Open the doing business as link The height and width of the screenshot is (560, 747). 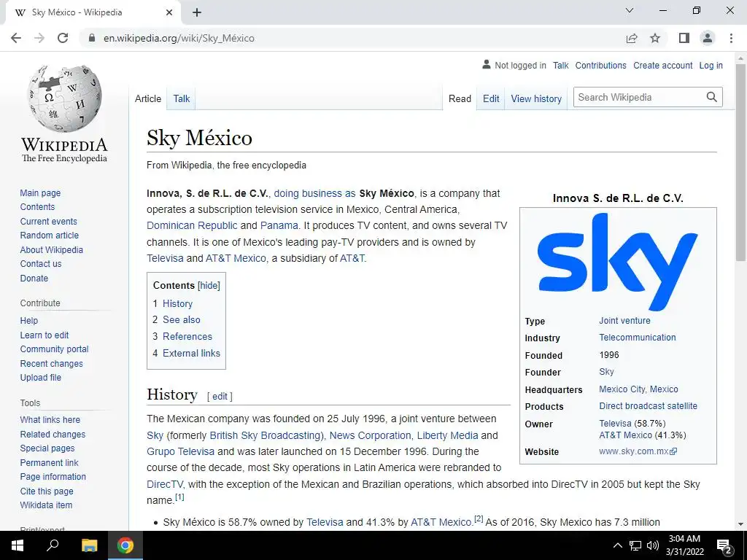tap(314, 193)
